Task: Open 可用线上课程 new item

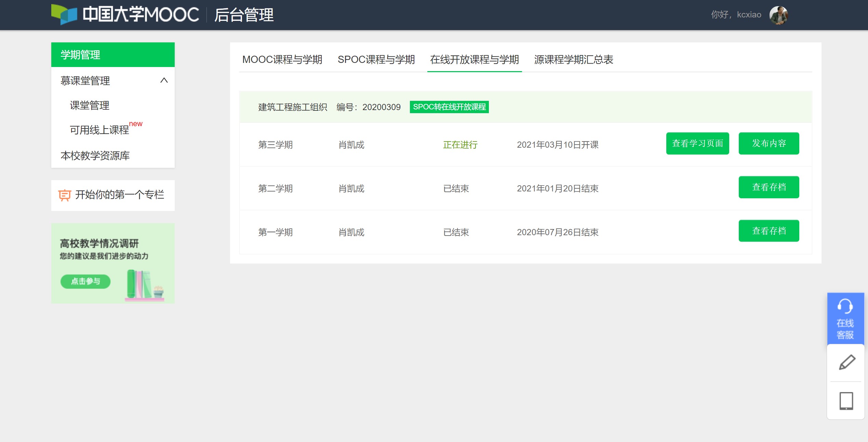Action: 99,130
